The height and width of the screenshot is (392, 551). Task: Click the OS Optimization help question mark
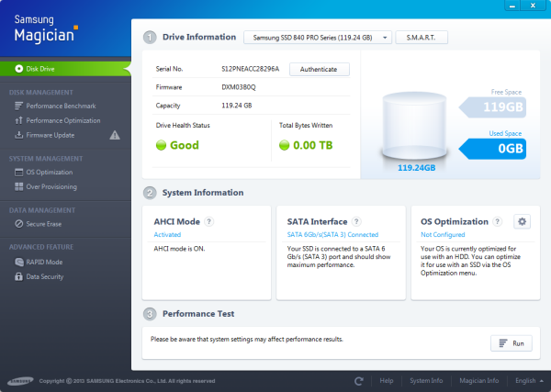click(498, 221)
